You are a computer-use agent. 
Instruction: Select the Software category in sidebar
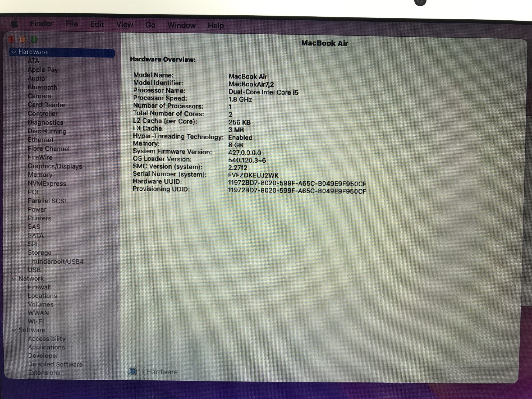pyautogui.click(x=32, y=330)
